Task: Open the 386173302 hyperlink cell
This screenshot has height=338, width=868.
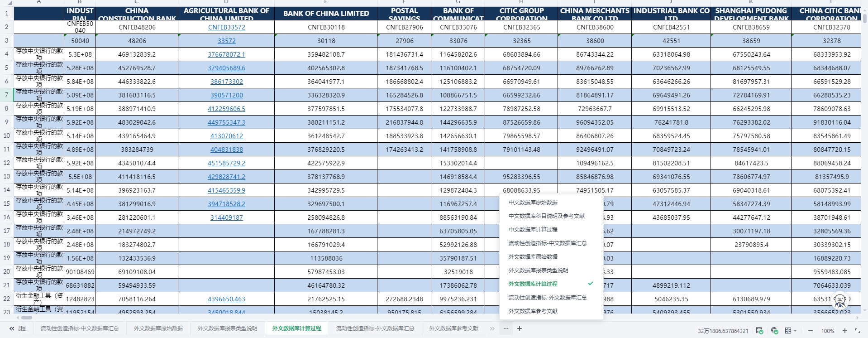Action: pos(226,82)
